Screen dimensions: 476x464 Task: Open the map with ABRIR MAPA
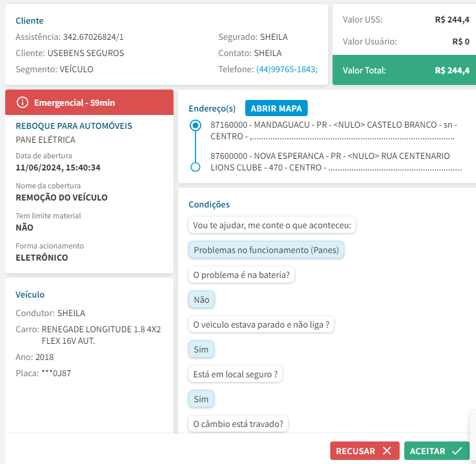[276, 108]
